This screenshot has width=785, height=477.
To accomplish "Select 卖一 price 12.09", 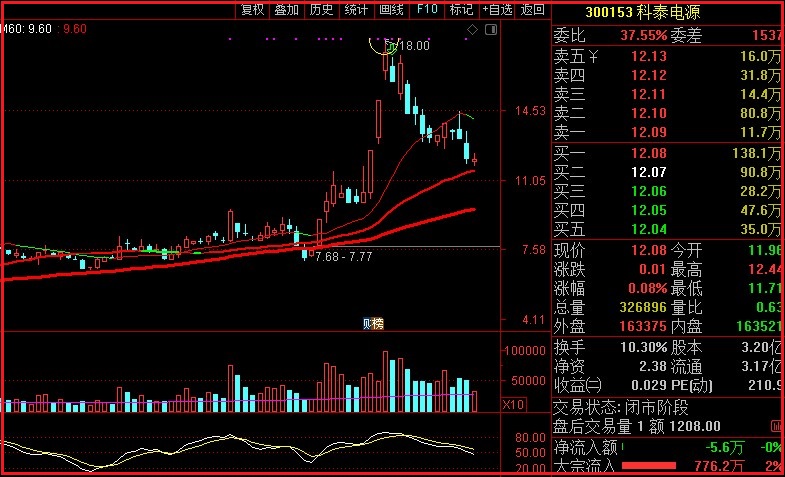I will [649, 132].
